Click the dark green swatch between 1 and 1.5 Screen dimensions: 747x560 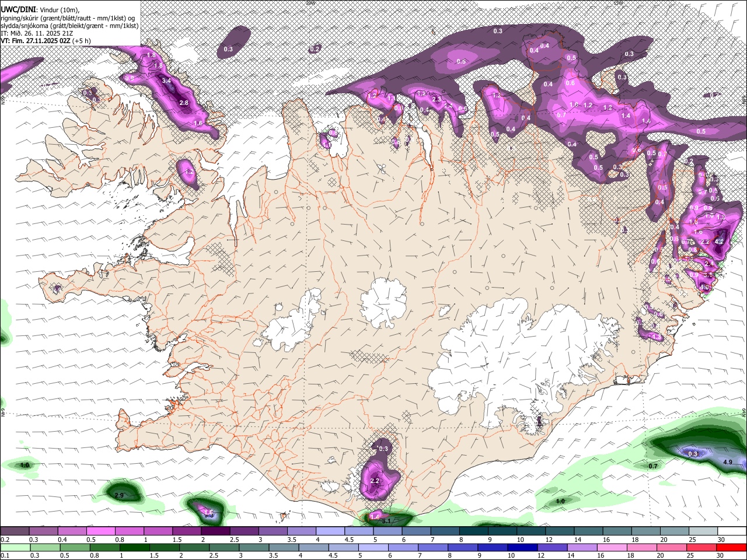(135, 547)
